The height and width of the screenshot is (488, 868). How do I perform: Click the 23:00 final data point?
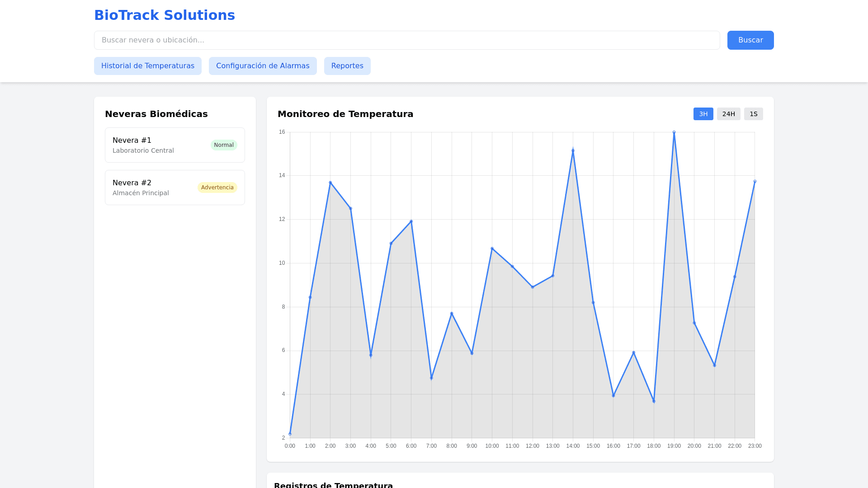coord(755,182)
